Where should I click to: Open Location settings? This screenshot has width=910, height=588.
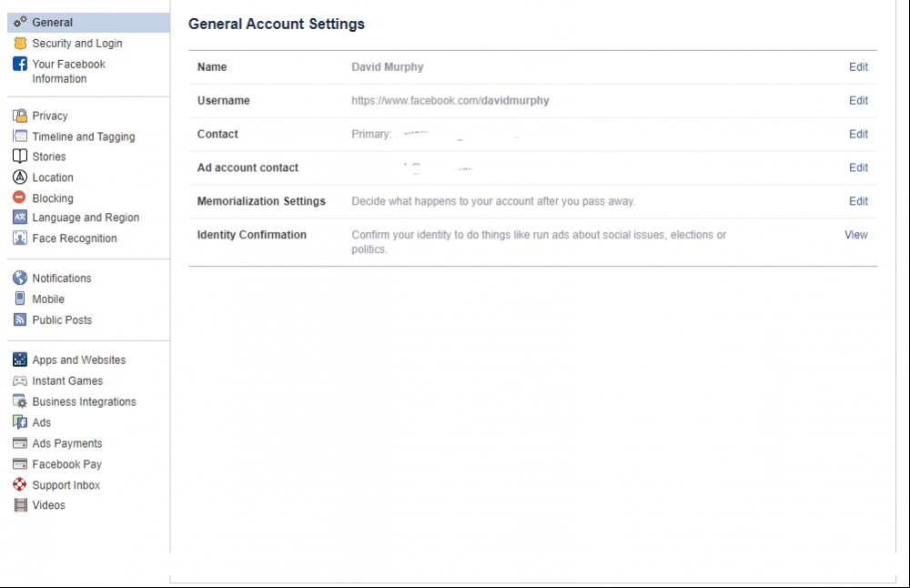click(x=53, y=177)
